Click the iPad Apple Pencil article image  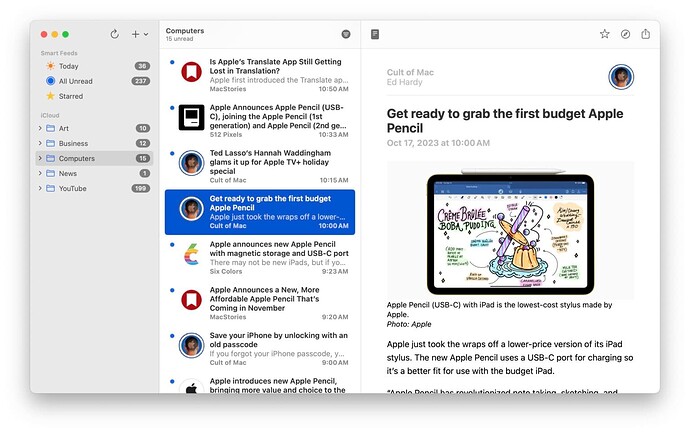[x=510, y=231]
